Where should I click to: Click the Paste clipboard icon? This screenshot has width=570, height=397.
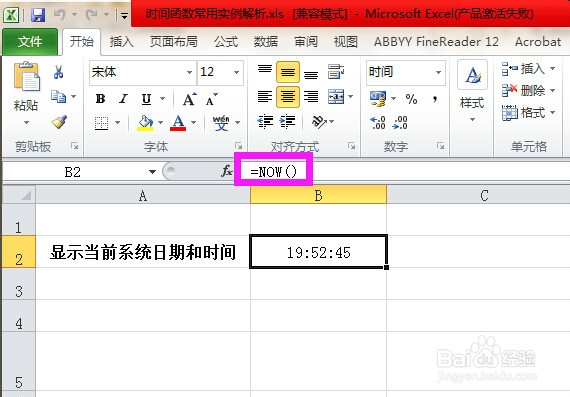coord(26,76)
